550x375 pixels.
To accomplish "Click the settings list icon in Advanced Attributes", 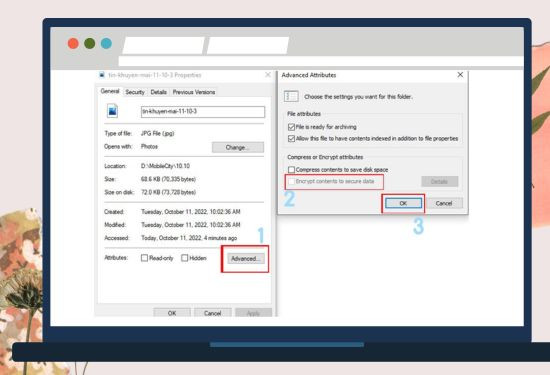I will pyautogui.click(x=291, y=96).
